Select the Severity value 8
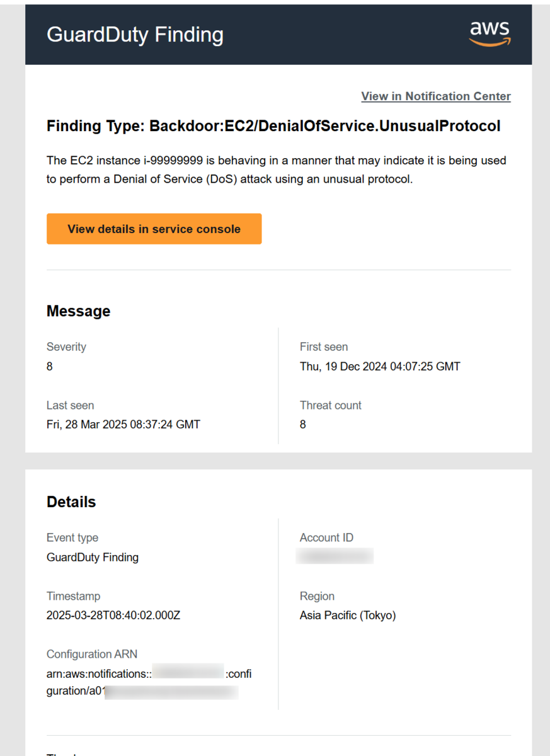This screenshot has height=756, width=550. point(50,366)
